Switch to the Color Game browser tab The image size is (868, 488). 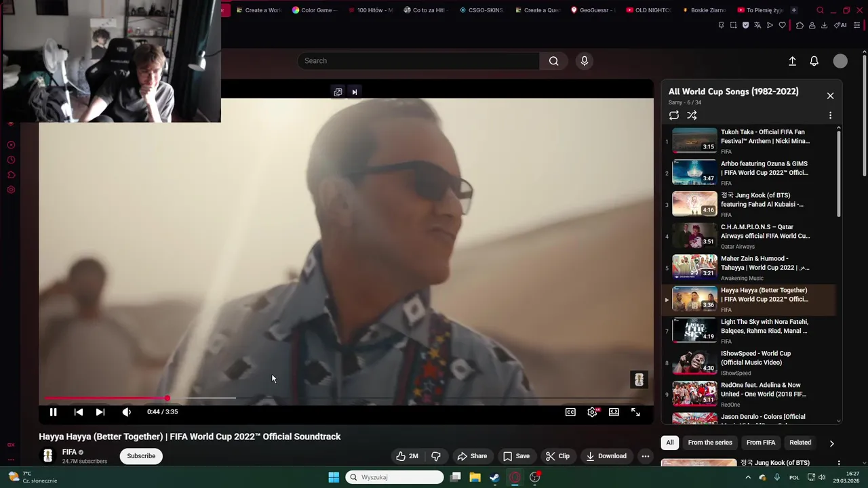point(315,10)
